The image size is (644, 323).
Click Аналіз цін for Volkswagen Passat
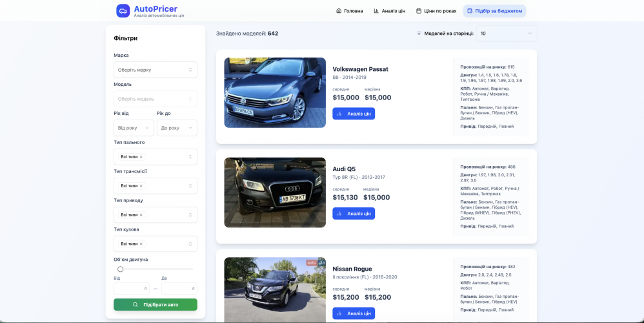coord(354,114)
